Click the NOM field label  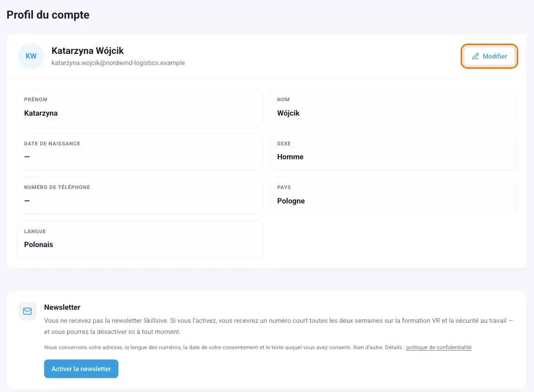(283, 99)
